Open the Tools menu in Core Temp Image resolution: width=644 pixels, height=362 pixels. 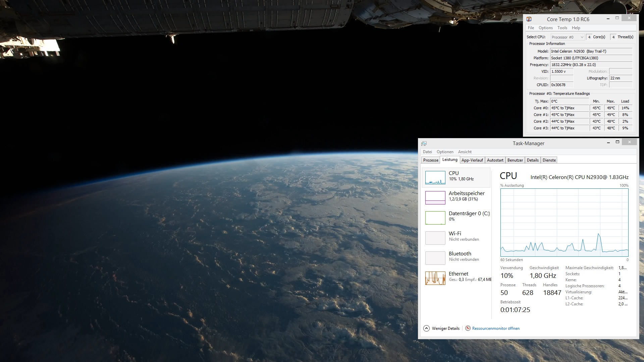pos(562,28)
